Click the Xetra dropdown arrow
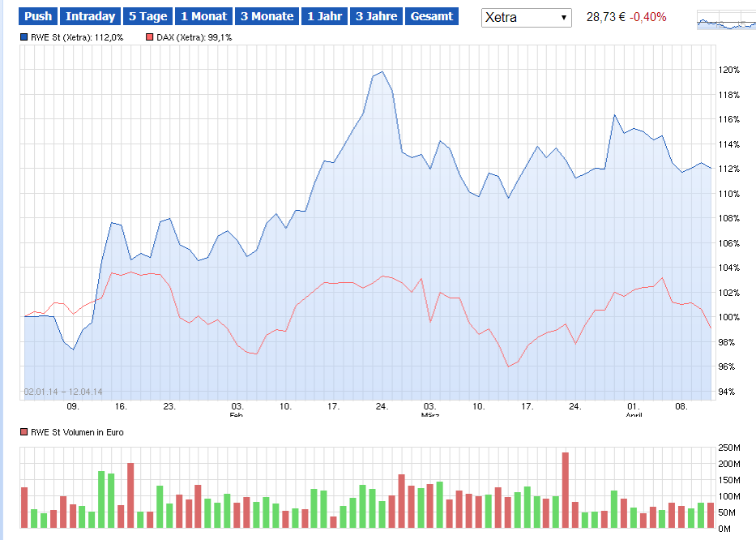This screenshot has height=540, width=756. pos(563,16)
